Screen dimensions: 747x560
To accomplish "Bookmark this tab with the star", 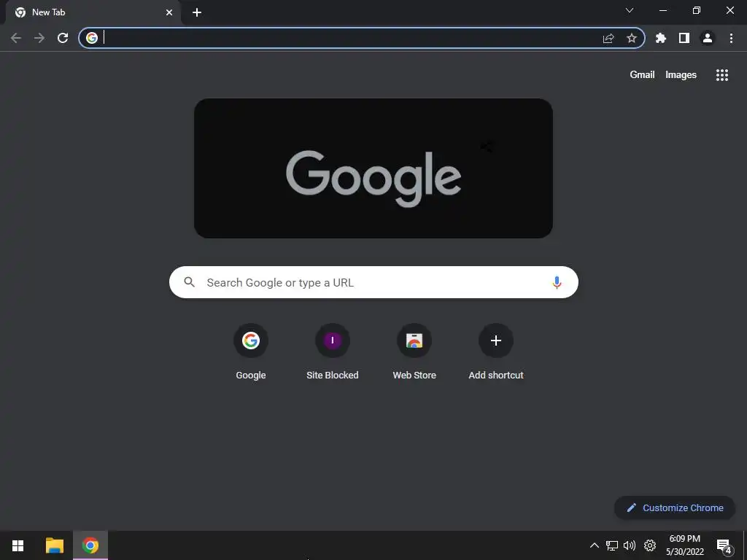I will (x=632, y=38).
